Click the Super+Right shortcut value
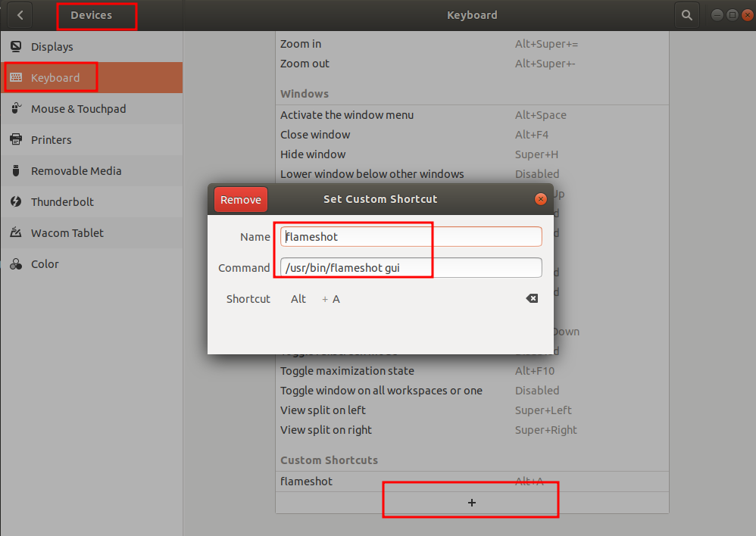 (x=545, y=431)
